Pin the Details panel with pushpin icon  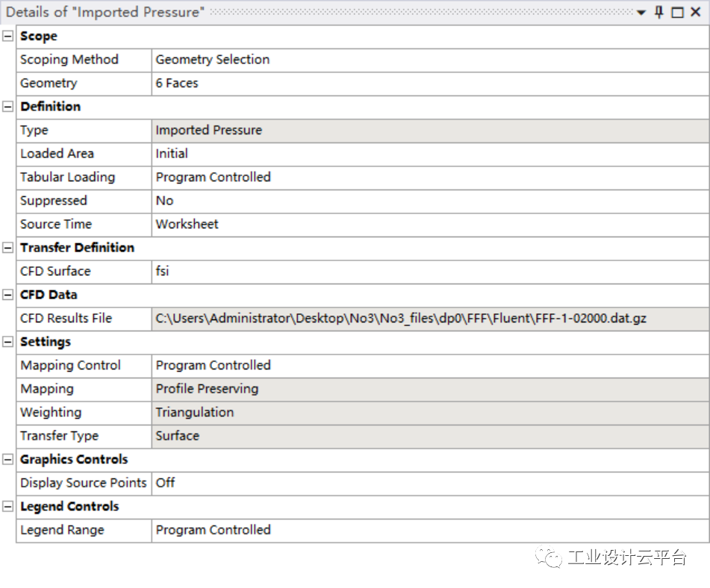[658, 12]
